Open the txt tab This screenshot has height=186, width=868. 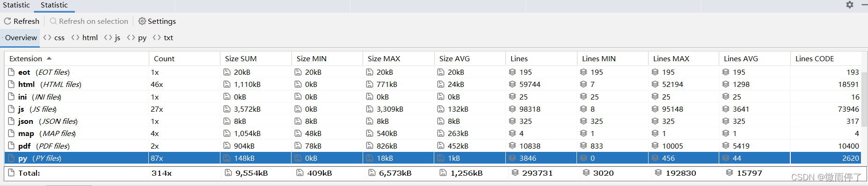coord(163,37)
